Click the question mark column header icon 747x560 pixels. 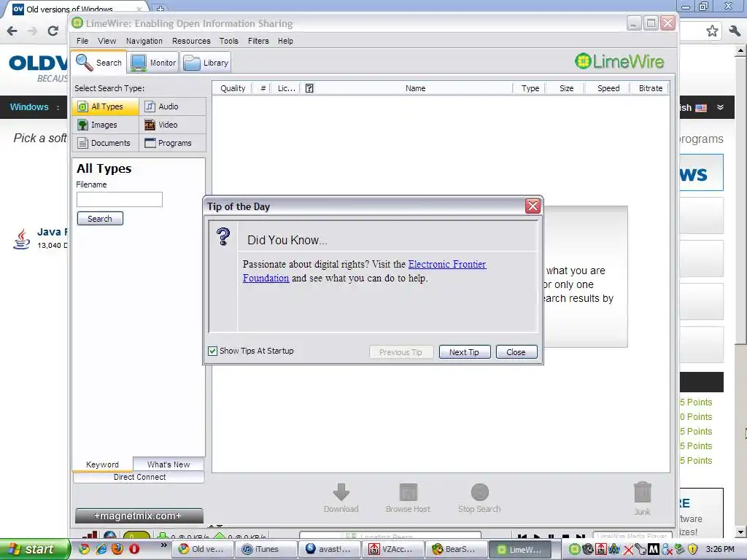click(x=309, y=88)
